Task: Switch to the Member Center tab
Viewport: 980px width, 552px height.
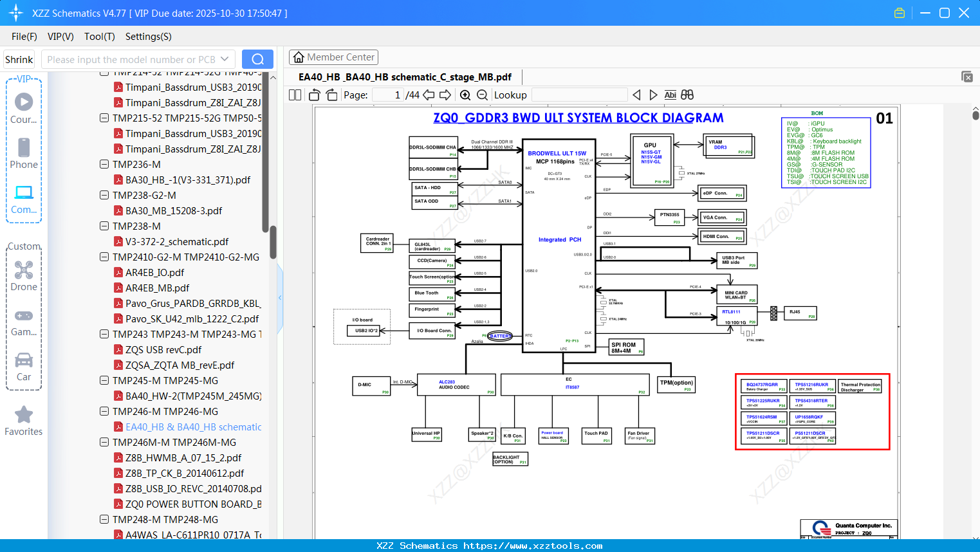Action: click(x=333, y=57)
